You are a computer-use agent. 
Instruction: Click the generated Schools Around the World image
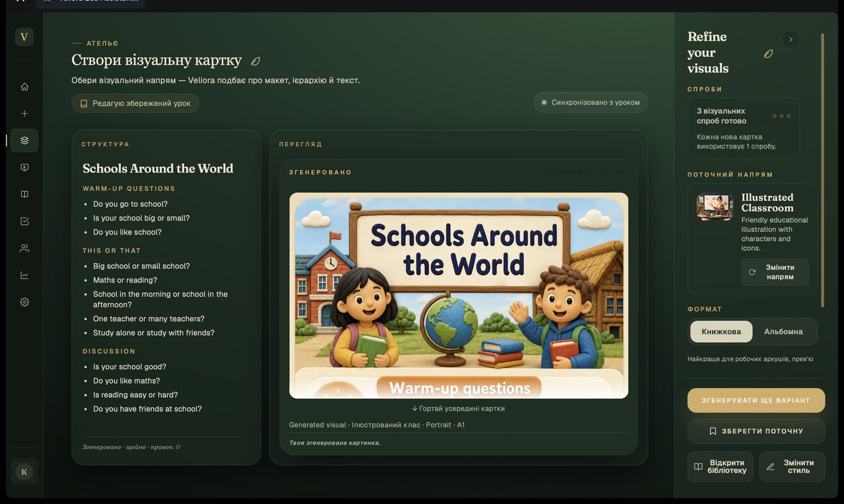[x=459, y=295]
